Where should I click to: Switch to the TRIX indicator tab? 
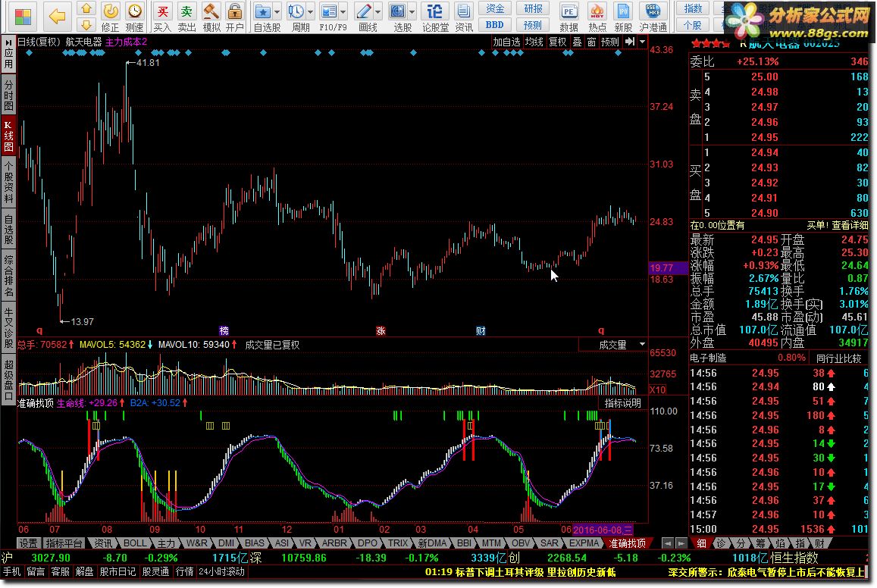pyautogui.click(x=398, y=543)
